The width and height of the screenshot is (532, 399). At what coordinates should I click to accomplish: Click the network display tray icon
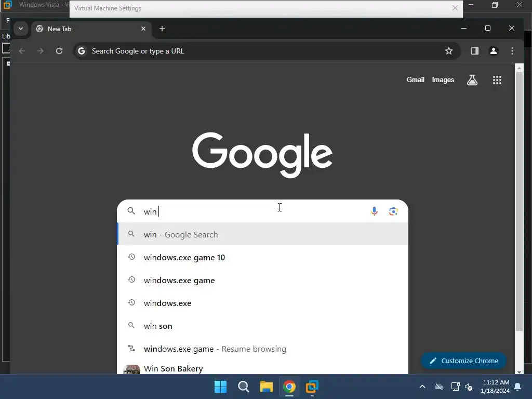click(x=455, y=387)
